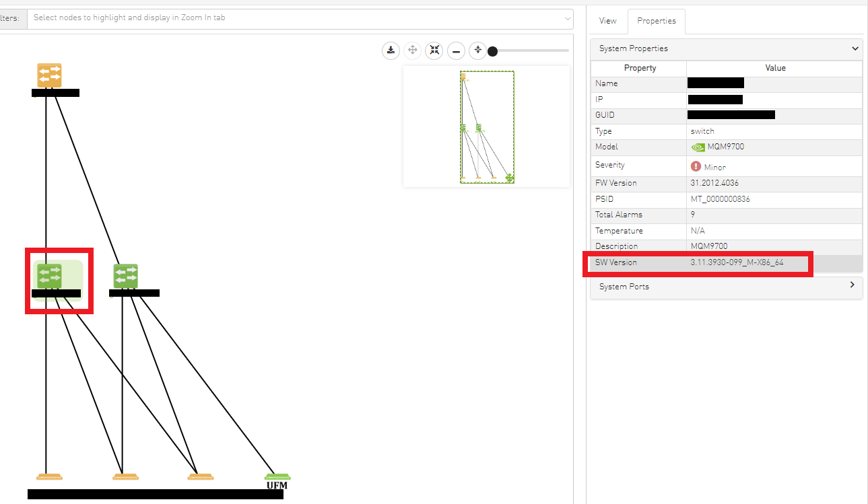Select the orange switch node at top
This screenshot has width=868, height=504.
coord(49,75)
